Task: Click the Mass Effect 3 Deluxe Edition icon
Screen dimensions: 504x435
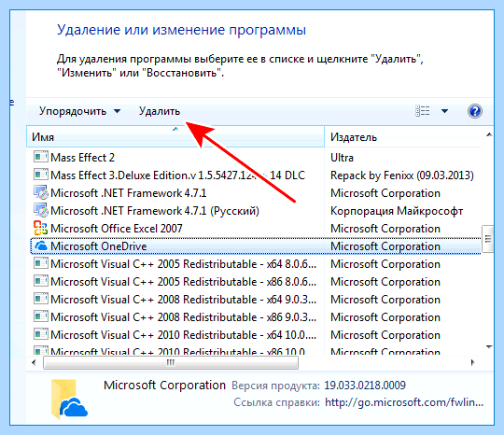Action: tap(41, 175)
